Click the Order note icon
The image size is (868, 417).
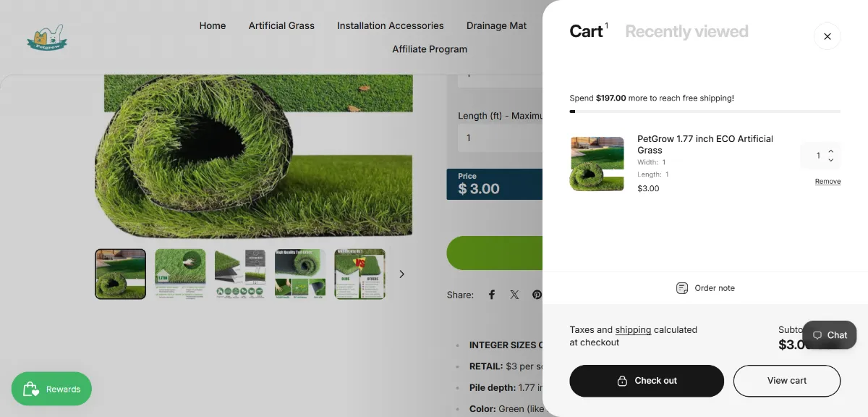pos(682,288)
